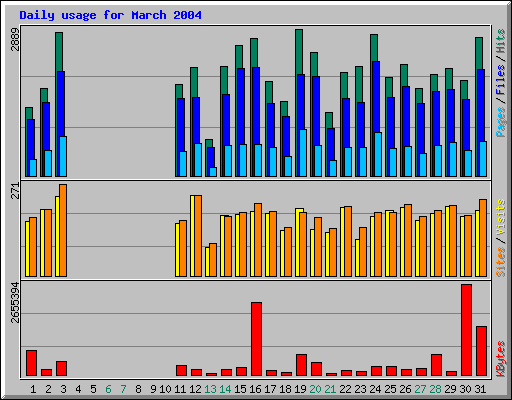Click the chart title Daily usage for March 2004
This screenshot has width=512, height=400.
tap(110, 15)
